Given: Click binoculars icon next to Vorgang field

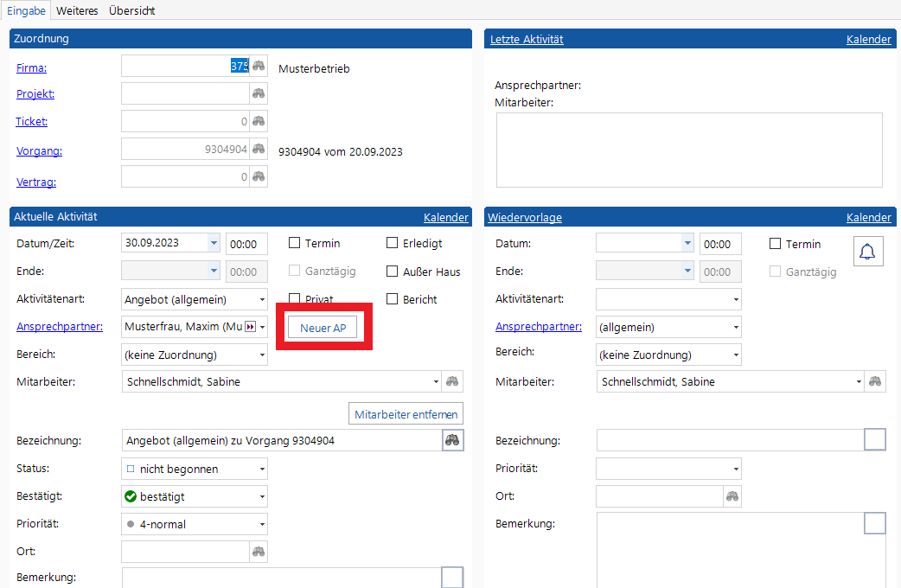Looking at the screenshot, I should tap(258, 149).
